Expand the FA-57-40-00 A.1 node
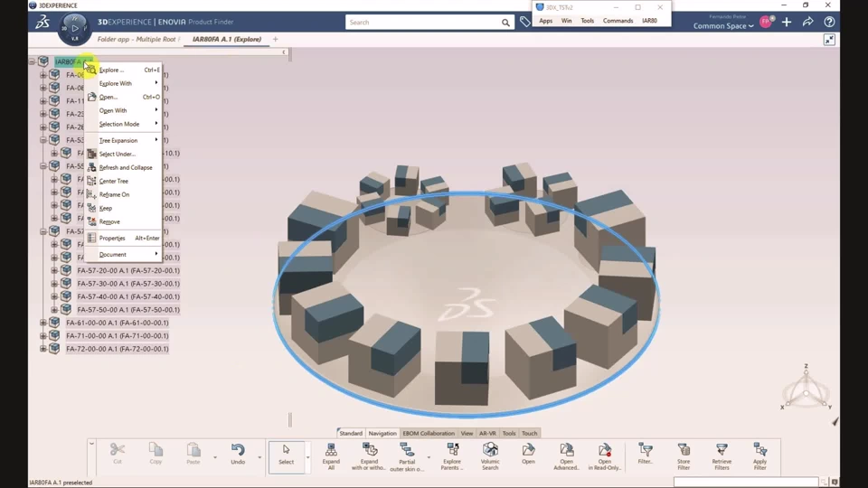The width and height of the screenshot is (868, 488). (x=54, y=296)
